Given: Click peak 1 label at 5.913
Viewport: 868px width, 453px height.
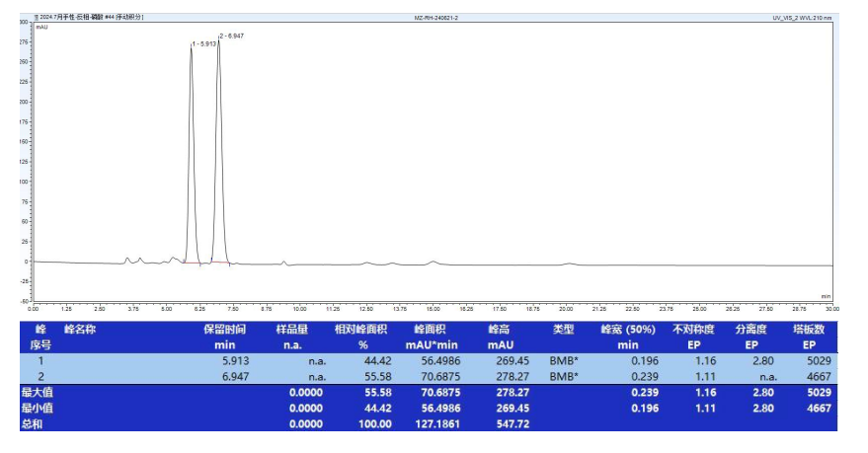Looking at the screenshot, I should tap(204, 43).
